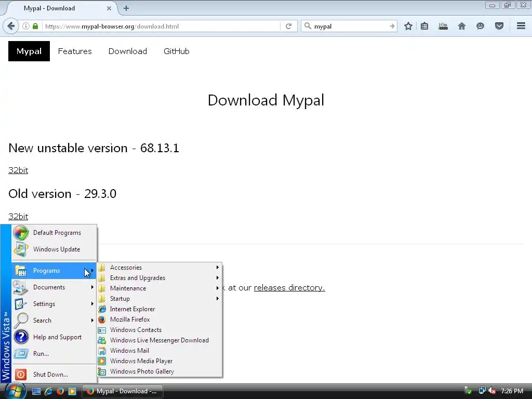This screenshot has height=399, width=532.
Task: Open the Download nav link
Action: pos(128,51)
